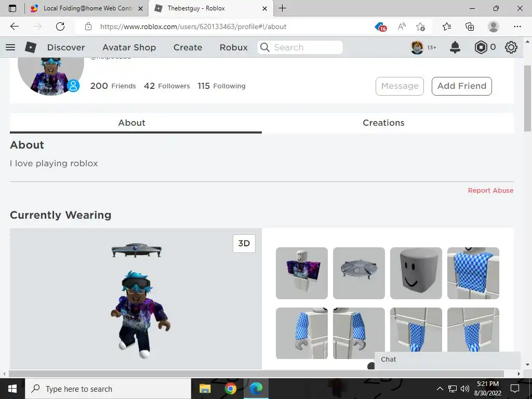Switch to Local Folding@home Web Control tab
532x399 pixels.
click(87, 8)
